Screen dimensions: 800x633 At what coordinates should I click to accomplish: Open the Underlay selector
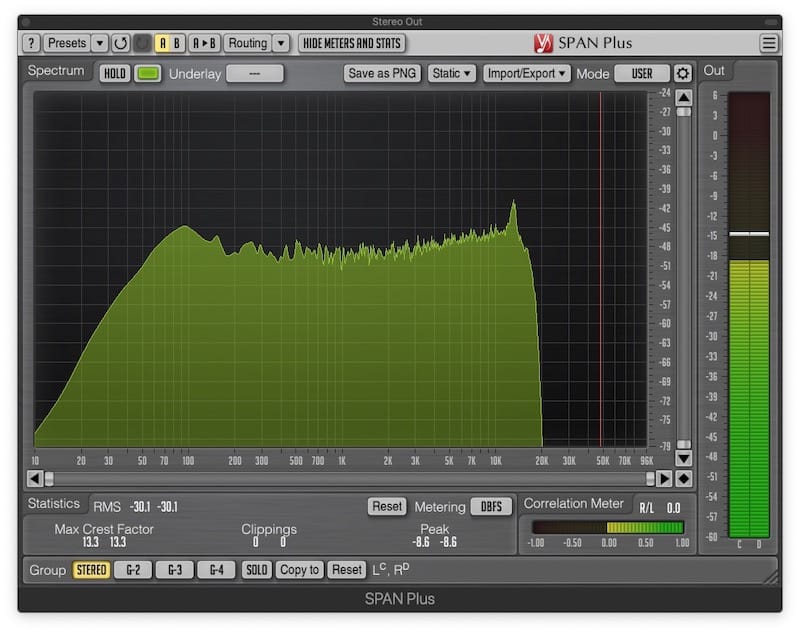tap(255, 73)
